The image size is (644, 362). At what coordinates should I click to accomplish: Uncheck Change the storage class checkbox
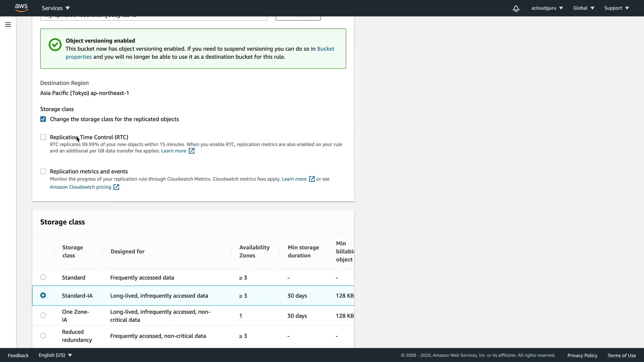[43, 119]
